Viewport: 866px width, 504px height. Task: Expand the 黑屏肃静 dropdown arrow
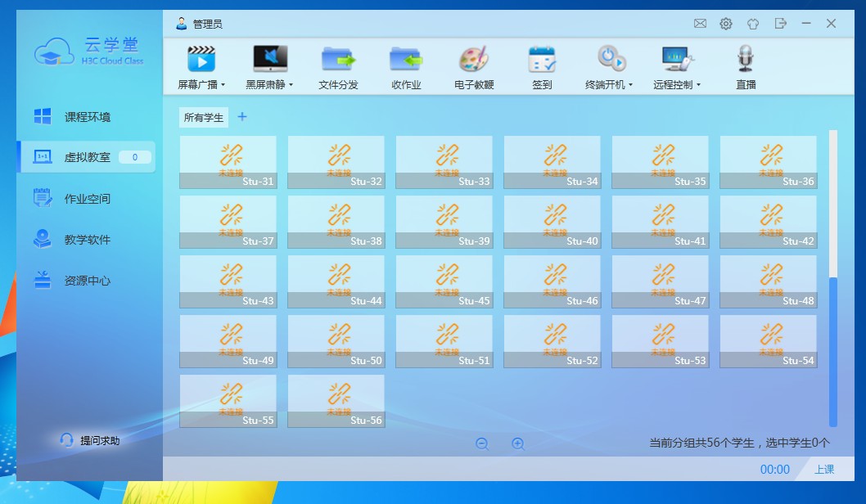291,84
